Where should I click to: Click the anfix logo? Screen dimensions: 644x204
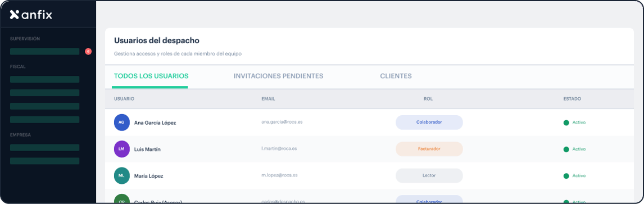click(x=31, y=15)
